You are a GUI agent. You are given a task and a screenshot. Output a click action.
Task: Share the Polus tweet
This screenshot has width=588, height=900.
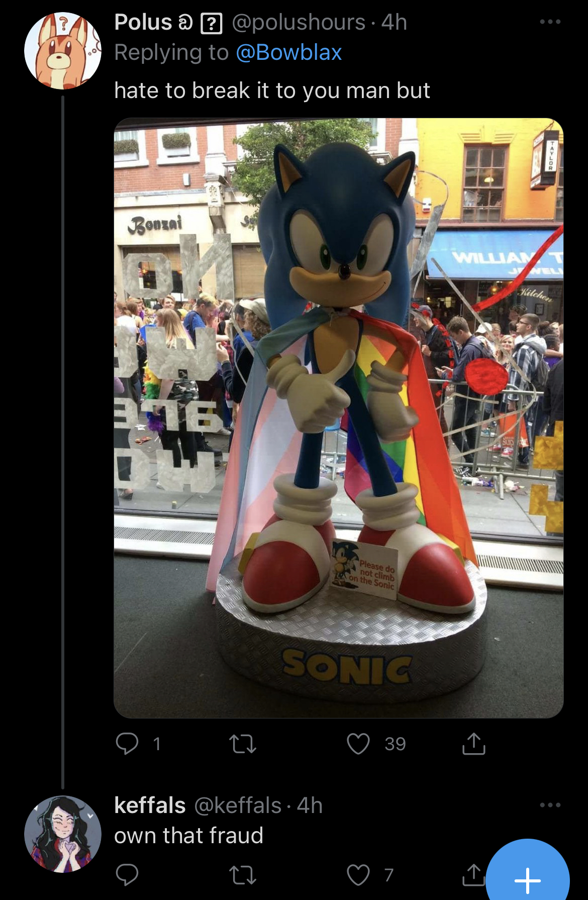click(473, 744)
